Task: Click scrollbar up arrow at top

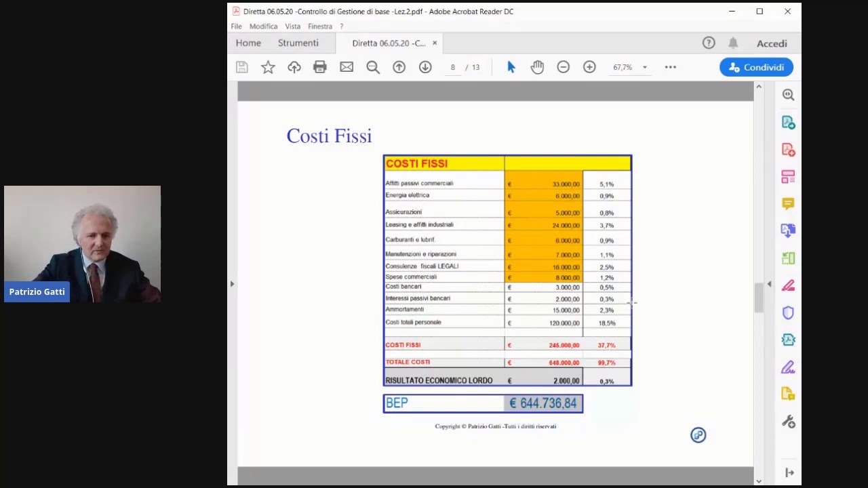Action: click(759, 87)
